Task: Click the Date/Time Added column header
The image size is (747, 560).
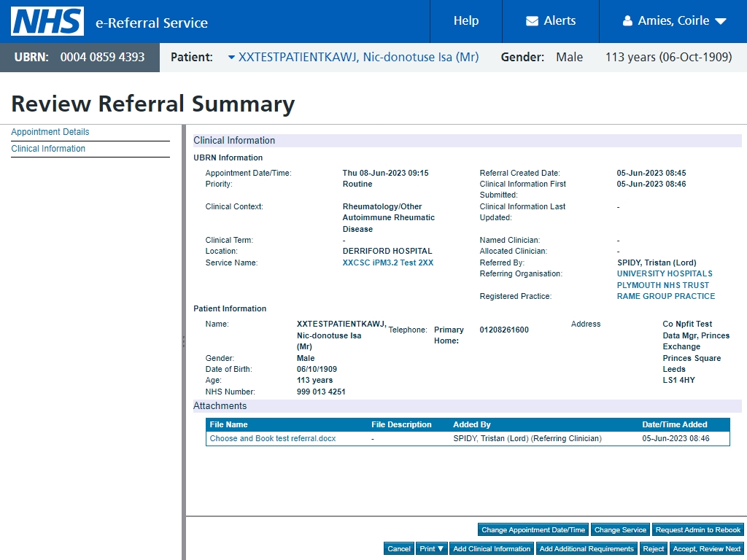Action: [x=675, y=425]
